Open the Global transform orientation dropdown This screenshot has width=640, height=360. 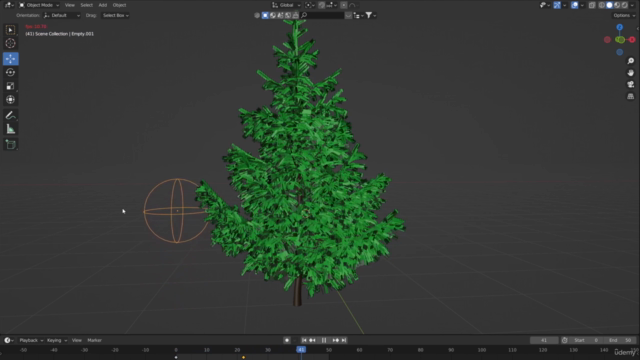(287, 5)
